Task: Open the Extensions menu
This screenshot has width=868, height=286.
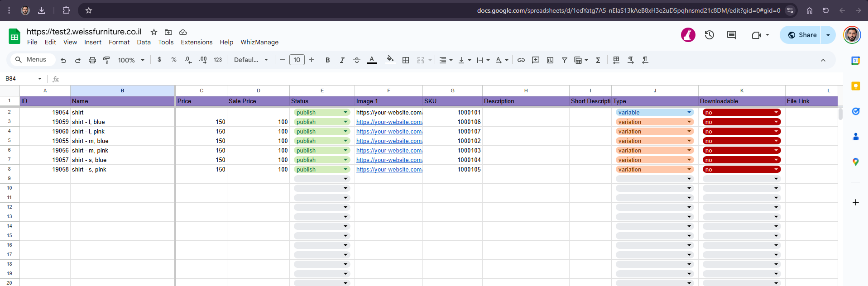Action: (197, 42)
